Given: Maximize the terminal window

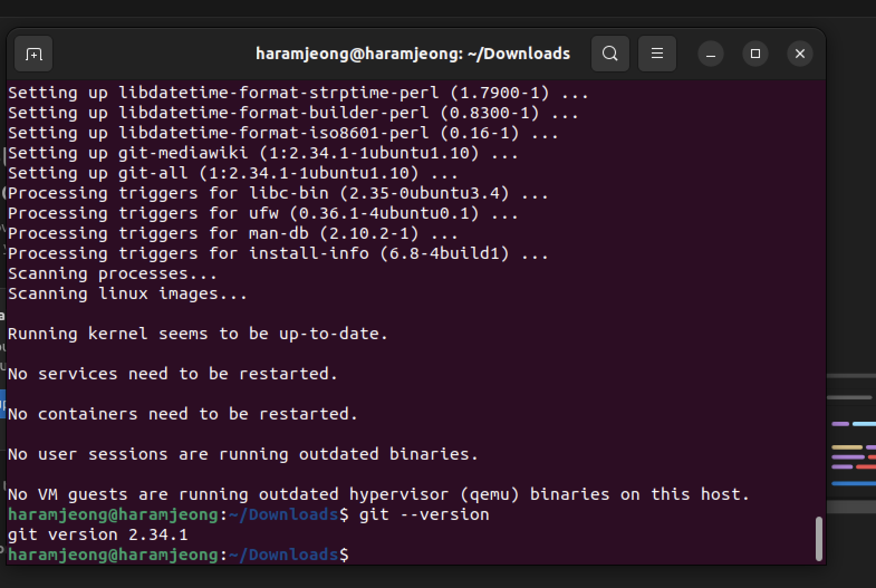Looking at the screenshot, I should (x=755, y=54).
